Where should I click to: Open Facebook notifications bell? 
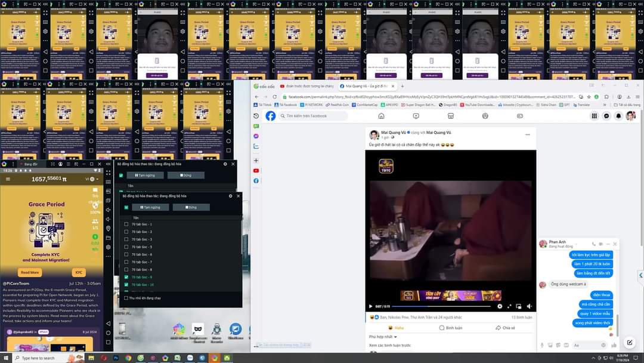click(618, 116)
